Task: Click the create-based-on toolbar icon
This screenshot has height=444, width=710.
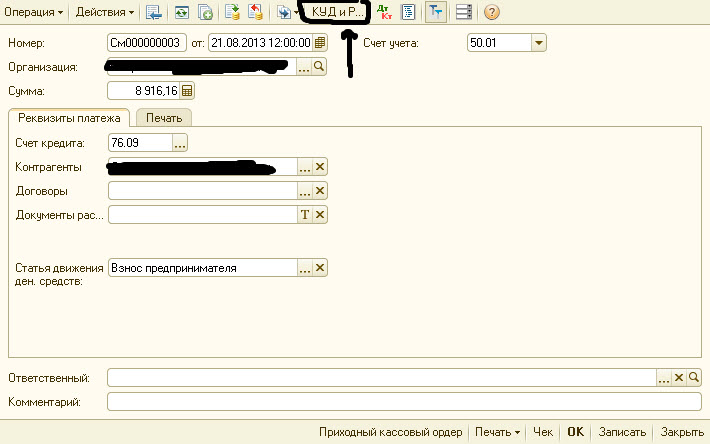Action: pos(284,12)
